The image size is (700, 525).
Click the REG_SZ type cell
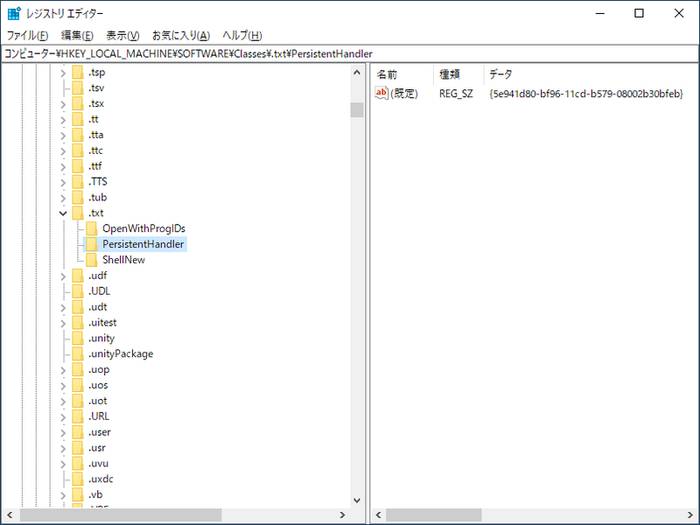(x=456, y=94)
